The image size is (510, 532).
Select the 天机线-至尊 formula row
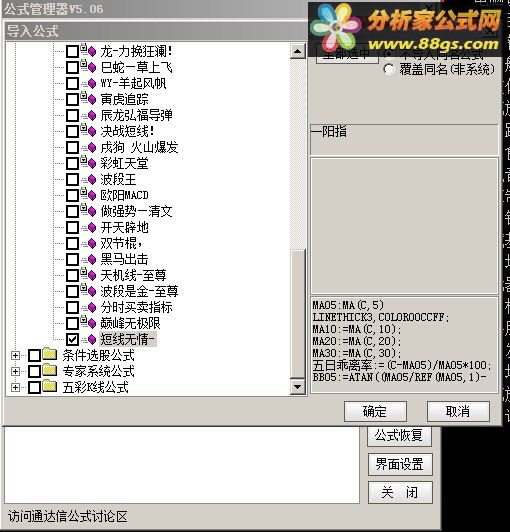133,275
